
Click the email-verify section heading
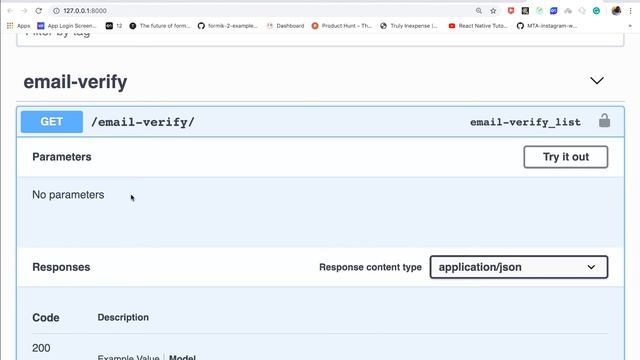(75, 82)
